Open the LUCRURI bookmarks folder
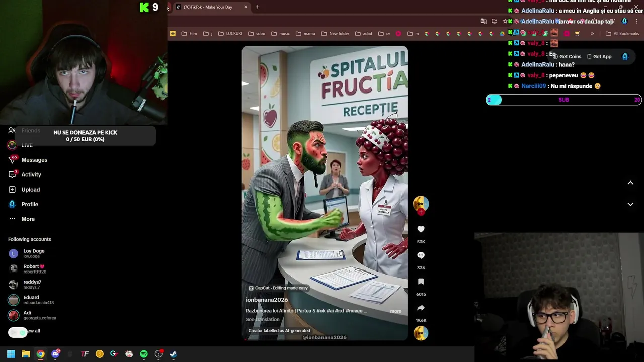The height and width of the screenshot is (362, 644). (x=230, y=34)
